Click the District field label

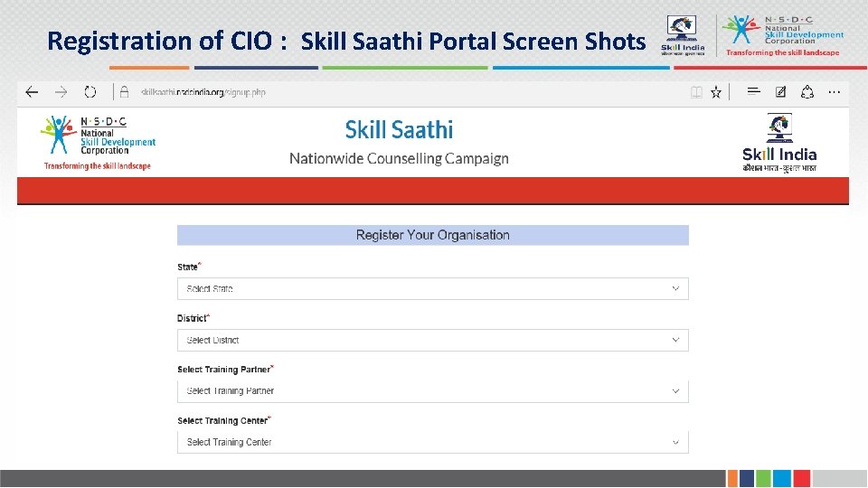[192, 318]
